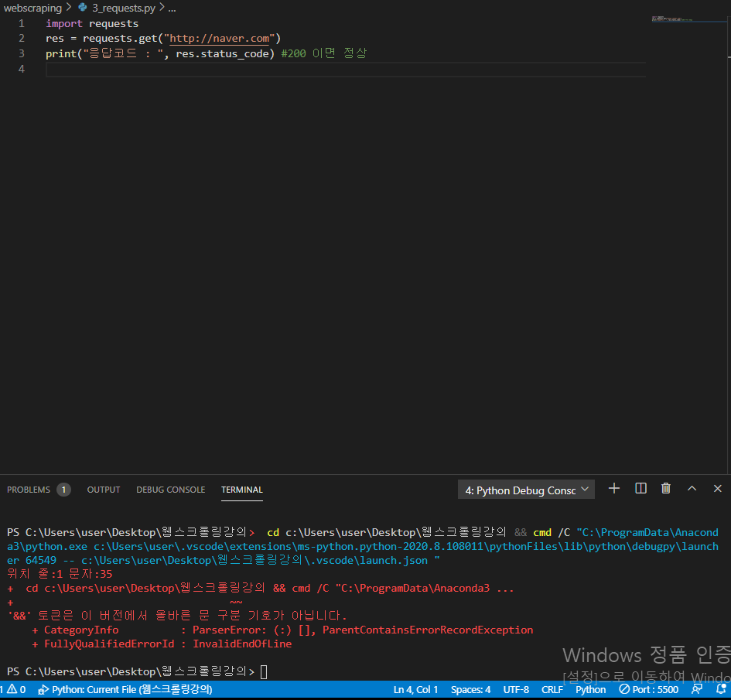731x700 pixels.
Task: Switch to the DEBUG CONSOLE tab
Action: click(171, 490)
